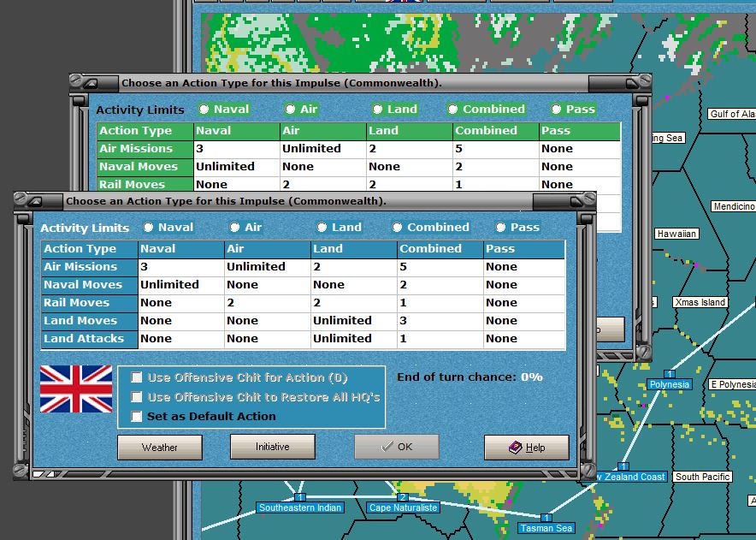Screen dimensions: 756x540
Task: Click the Southeastern Indian sea area label
Action: (300, 507)
